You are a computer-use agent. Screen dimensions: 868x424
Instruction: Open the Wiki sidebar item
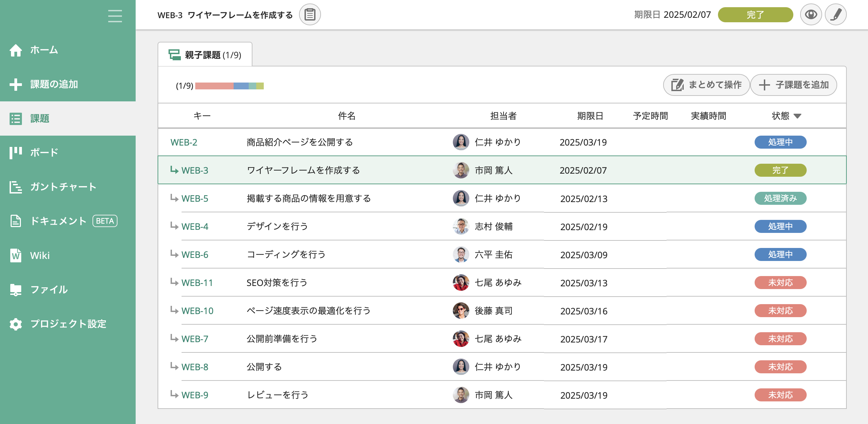[40, 255]
